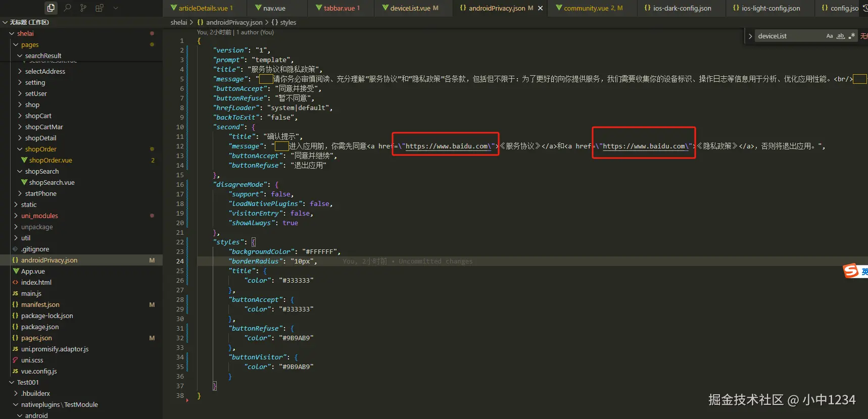Show additional views chevron in activity bar

pyautogui.click(x=116, y=8)
